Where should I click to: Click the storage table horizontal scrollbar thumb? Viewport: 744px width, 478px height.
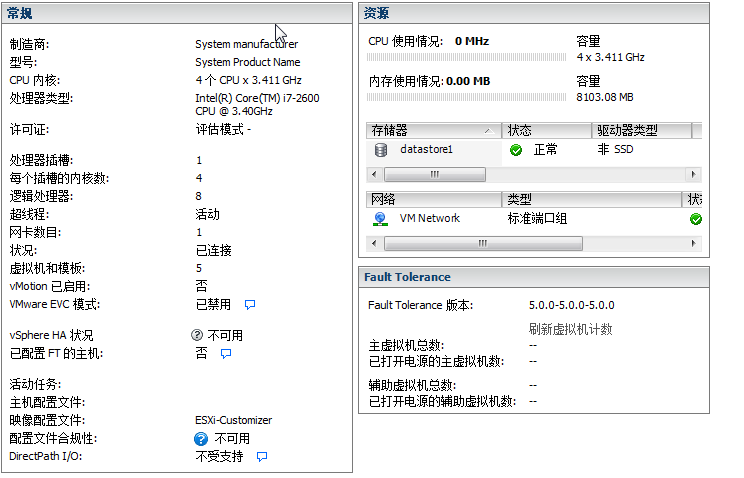(x=435, y=174)
